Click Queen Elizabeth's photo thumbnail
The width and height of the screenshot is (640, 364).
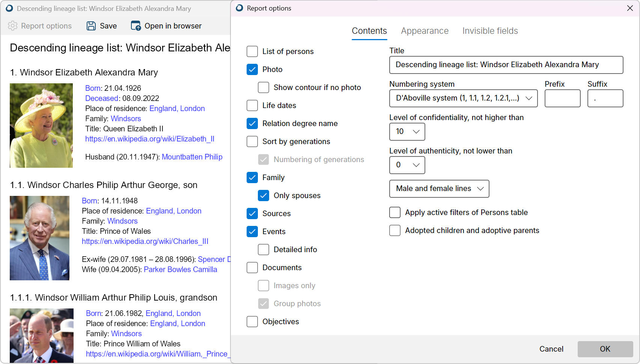click(x=41, y=125)
